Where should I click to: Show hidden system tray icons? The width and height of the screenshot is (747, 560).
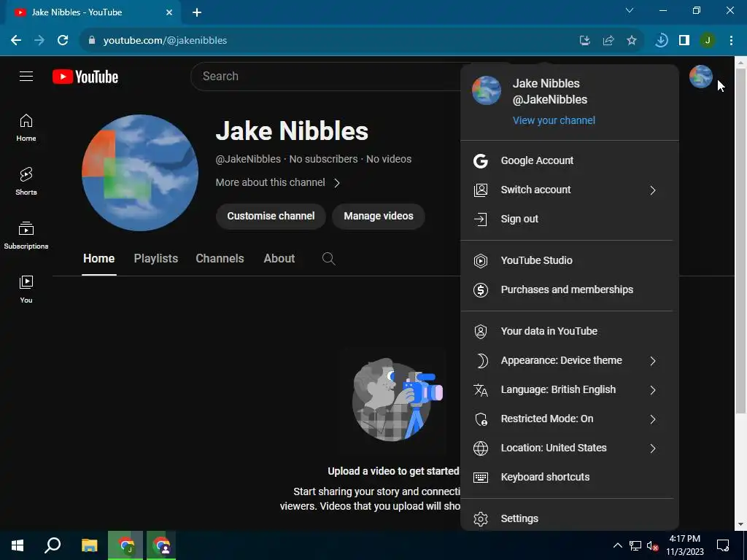pos(617,545)
